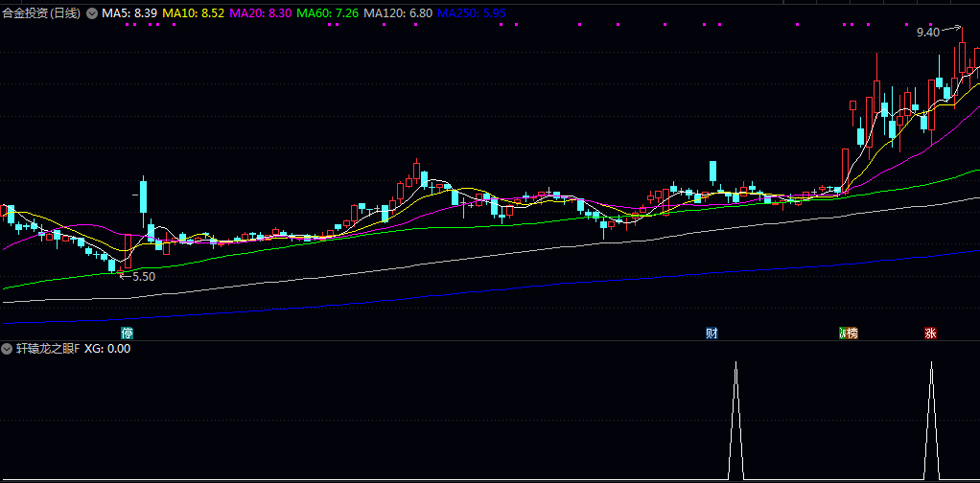Select the MA5 moving average label

(x=129, y=14)
